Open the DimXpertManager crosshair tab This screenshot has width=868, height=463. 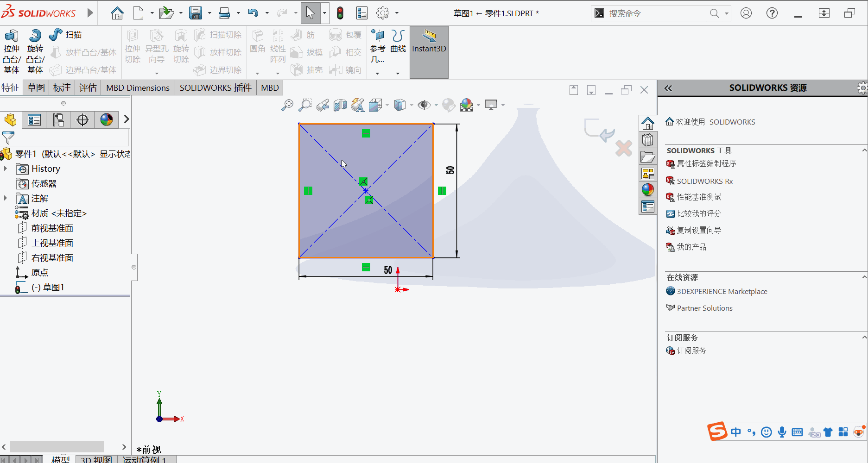(x=82, y=120)
